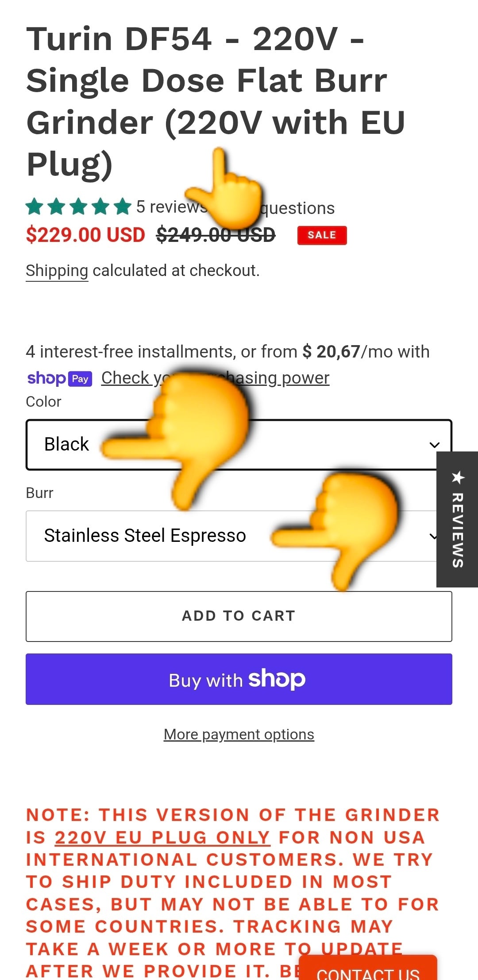The height and width of the screenshot is (980, 478).
Task: Open More payment options
Action: (239, 735)
